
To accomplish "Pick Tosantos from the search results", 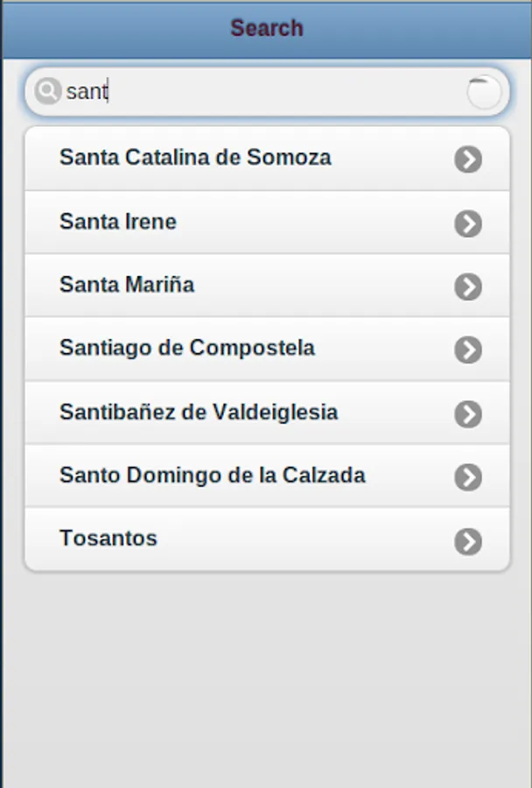I will coord(108,538).
